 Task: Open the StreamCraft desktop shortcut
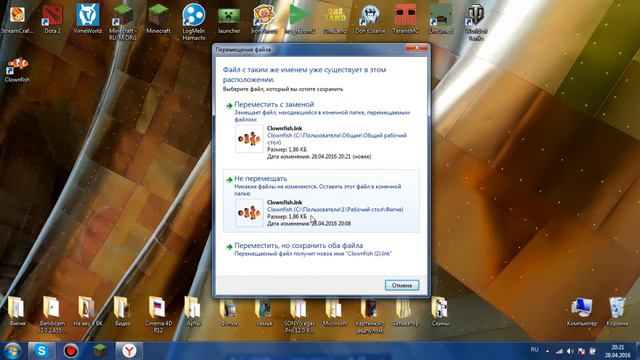point(17,18)
